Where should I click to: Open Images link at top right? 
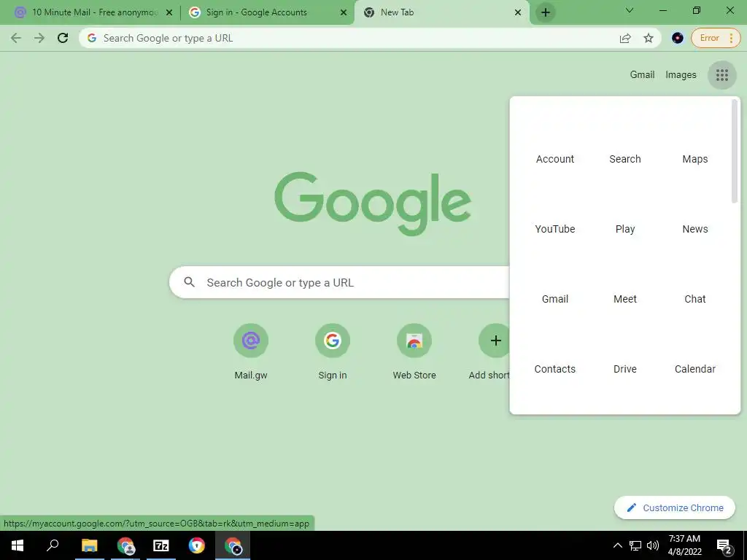coord(681,75)
